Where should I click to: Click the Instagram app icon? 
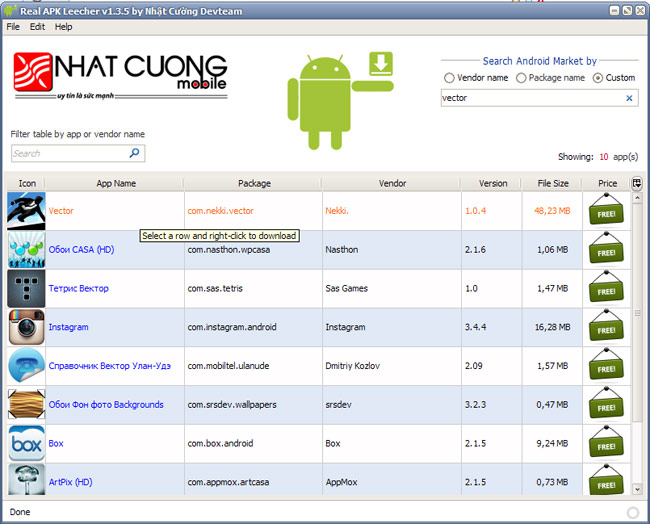pos(26,327)
